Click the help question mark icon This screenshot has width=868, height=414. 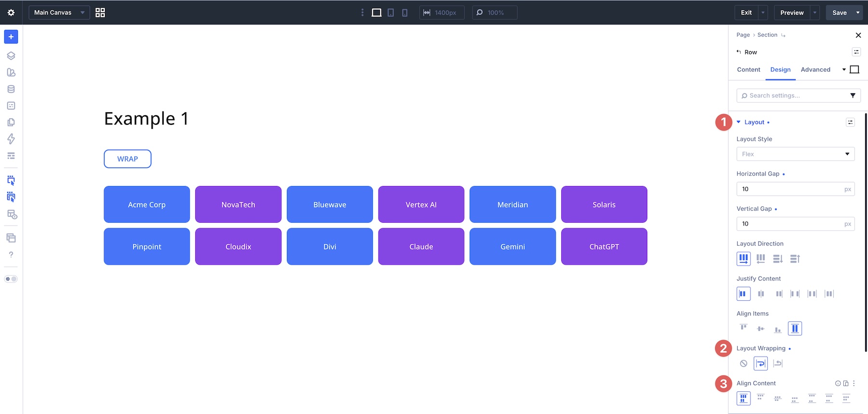pyautogui.click(x=11, y=254)
